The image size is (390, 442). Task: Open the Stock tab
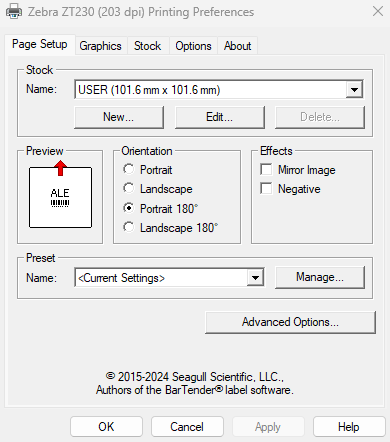[x=147, y=46]
